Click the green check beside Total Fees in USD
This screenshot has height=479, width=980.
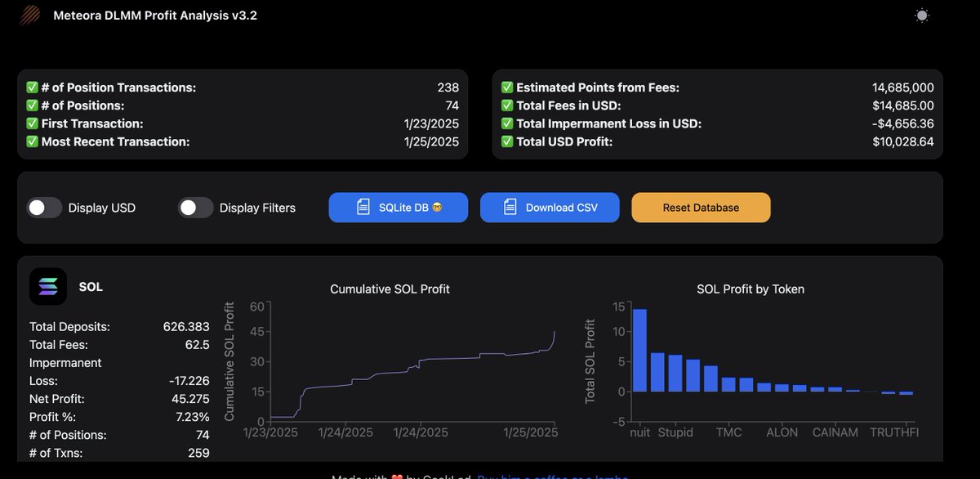click(507, 105)
